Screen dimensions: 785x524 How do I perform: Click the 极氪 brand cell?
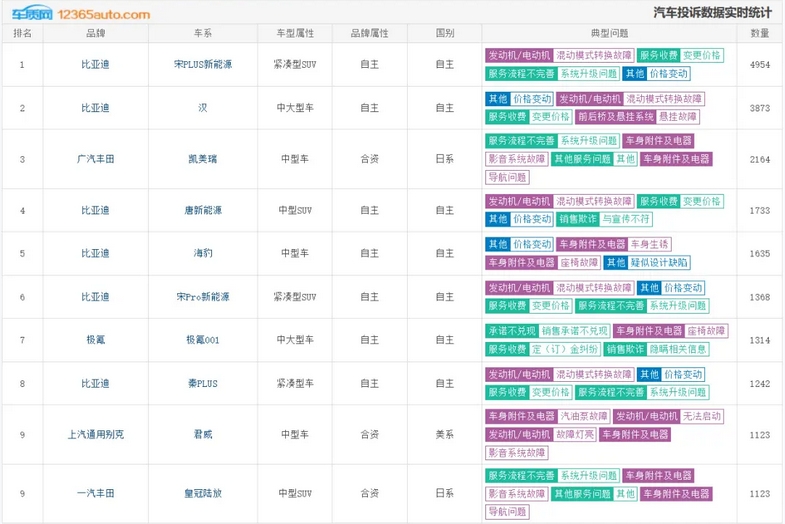click(x=96, y=340)
